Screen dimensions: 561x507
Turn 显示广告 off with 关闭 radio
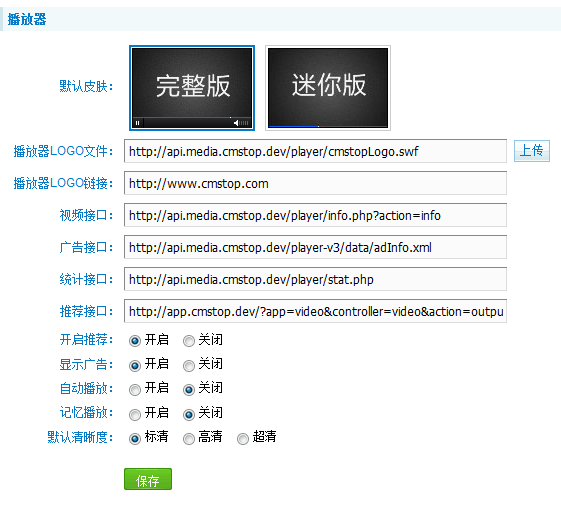click(189, 366)
